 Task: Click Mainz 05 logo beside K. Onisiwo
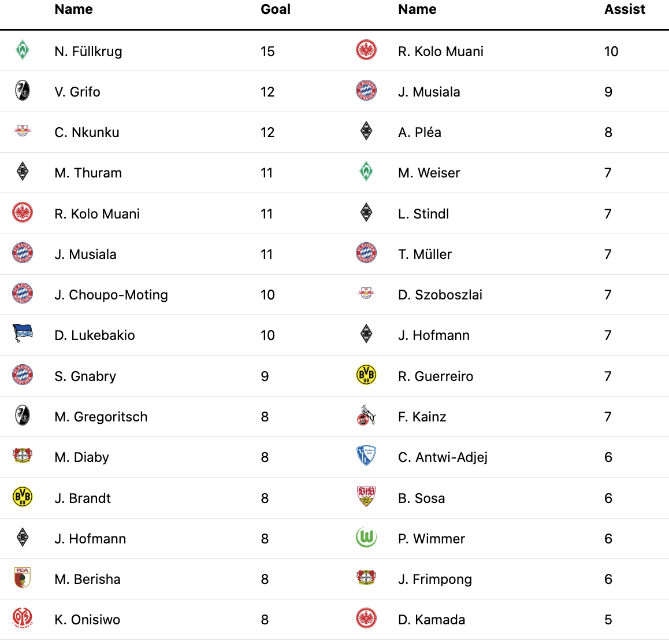pos(22,618)
